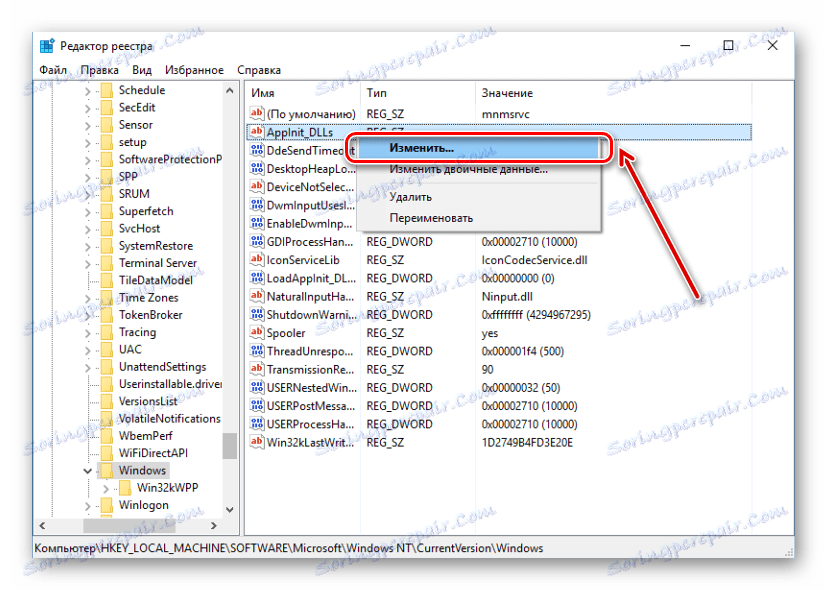Click the string icon of IconServiceLib value
Screen dimensions: 827x590
[256, 259]
